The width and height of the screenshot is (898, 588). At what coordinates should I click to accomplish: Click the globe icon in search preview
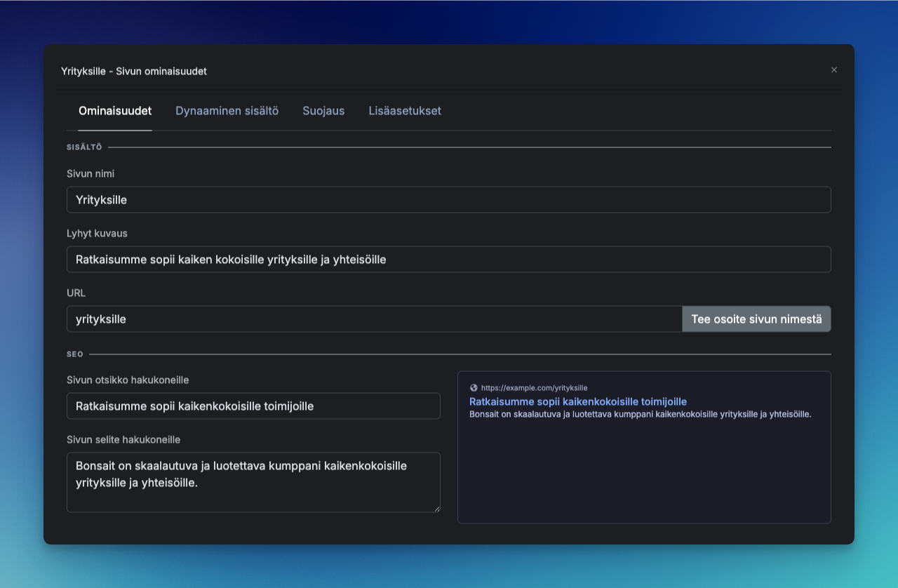pyautogui.click(x=474, y=387)
